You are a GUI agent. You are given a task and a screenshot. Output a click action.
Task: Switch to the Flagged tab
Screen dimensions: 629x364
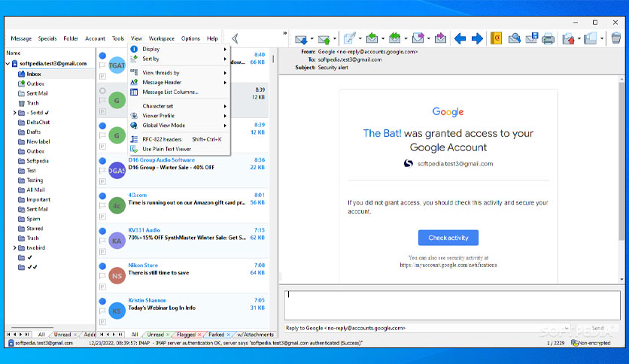(186, 335)
